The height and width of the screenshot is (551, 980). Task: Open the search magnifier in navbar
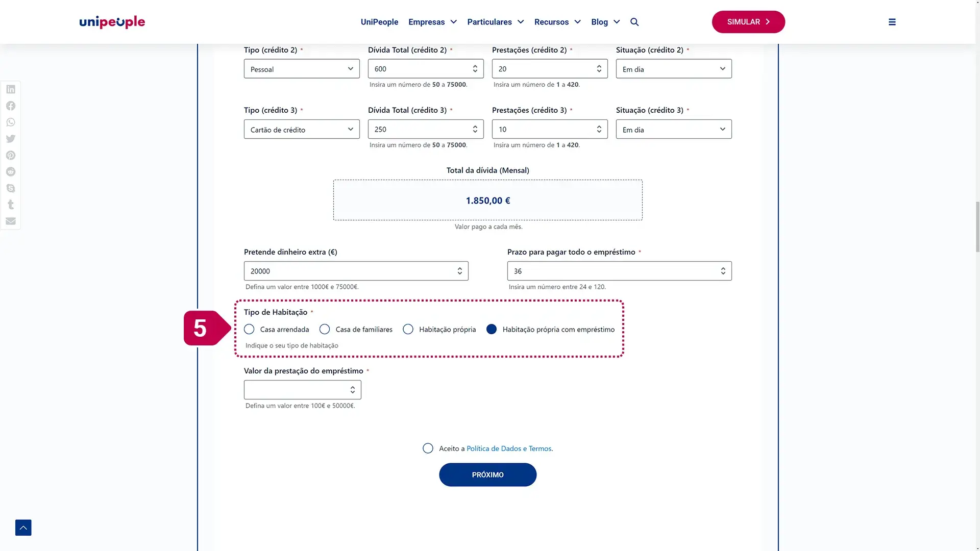point(634,22)
